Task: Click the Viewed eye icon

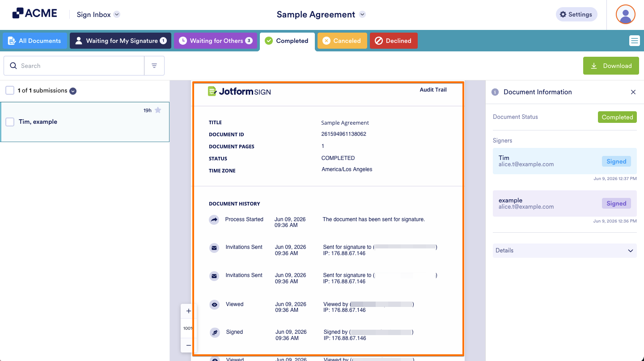Action: (215, 305)
